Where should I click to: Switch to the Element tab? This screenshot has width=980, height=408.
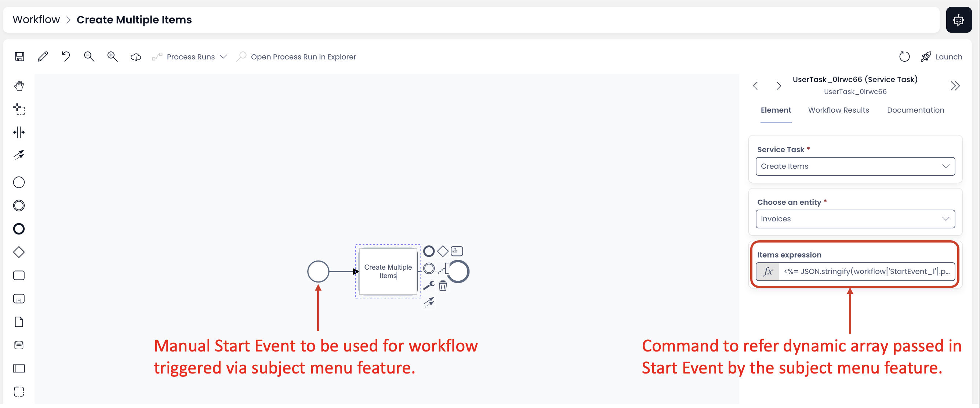click(x=776, y=110)
